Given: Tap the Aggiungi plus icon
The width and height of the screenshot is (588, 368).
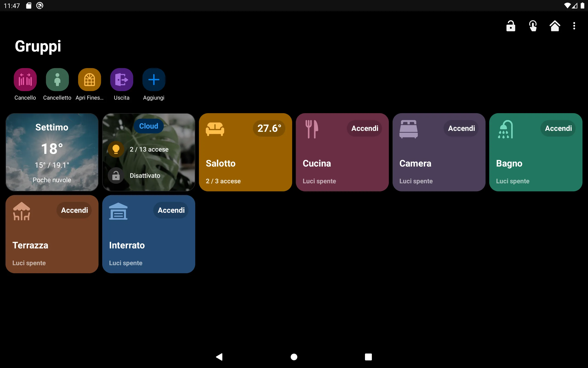Looking at the screenshot, I should [154, 80].
